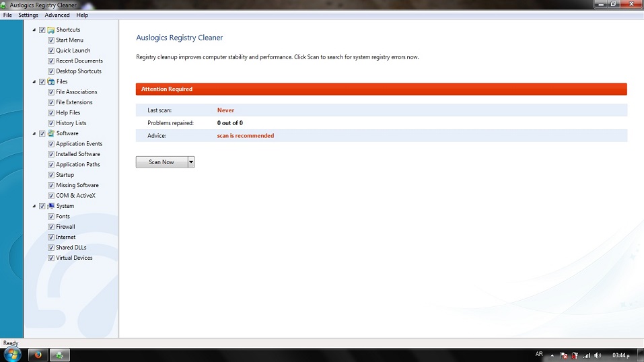Toggle the Application Events checkbox

pyautogui.click(x=51, y=144)
